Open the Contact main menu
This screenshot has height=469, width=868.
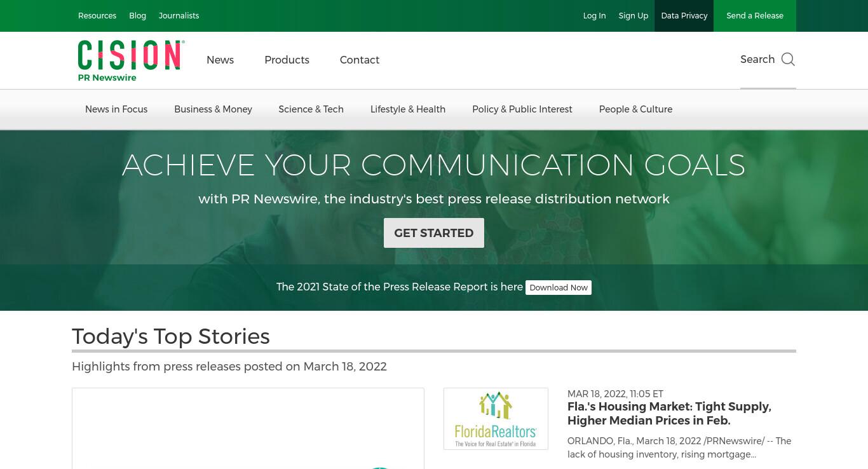360,60
